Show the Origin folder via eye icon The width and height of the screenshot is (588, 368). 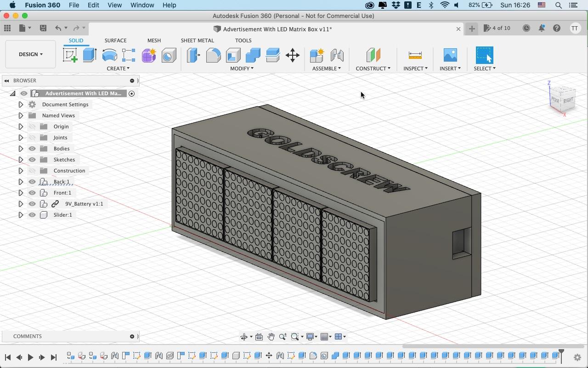[32, 126]
